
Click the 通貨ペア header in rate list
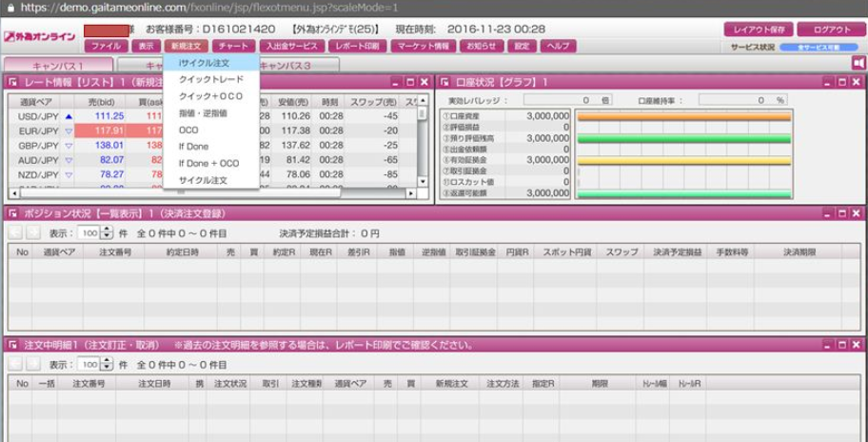pyautogui.click(x=34, y=102)
